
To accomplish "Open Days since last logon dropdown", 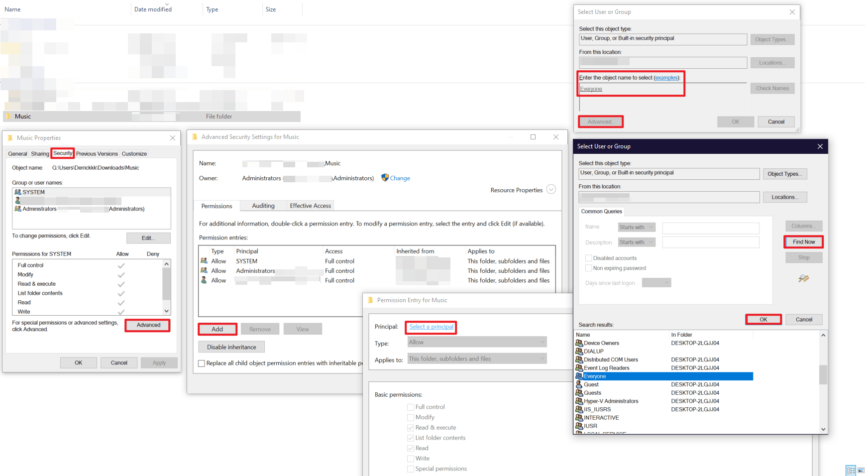I will (656, 283).
